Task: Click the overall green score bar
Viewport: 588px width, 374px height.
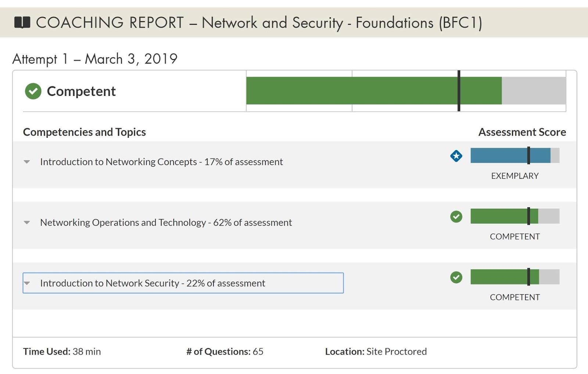Action: click(374, 91)
